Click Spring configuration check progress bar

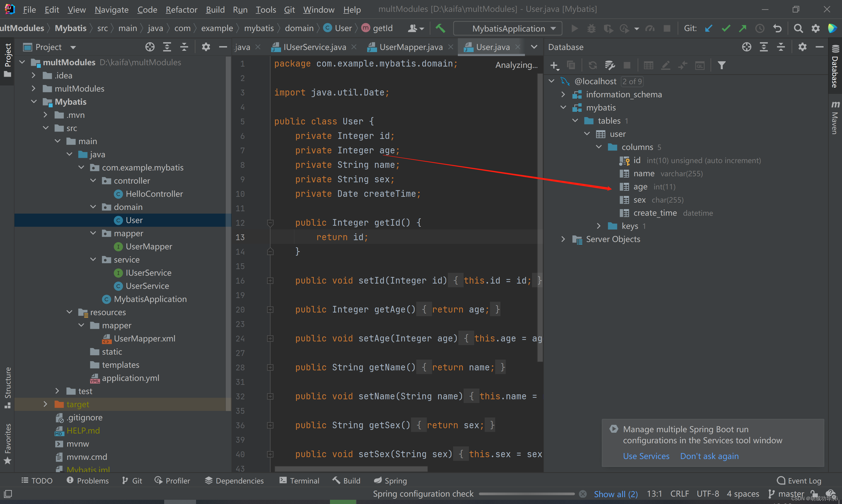pos(527,494)
